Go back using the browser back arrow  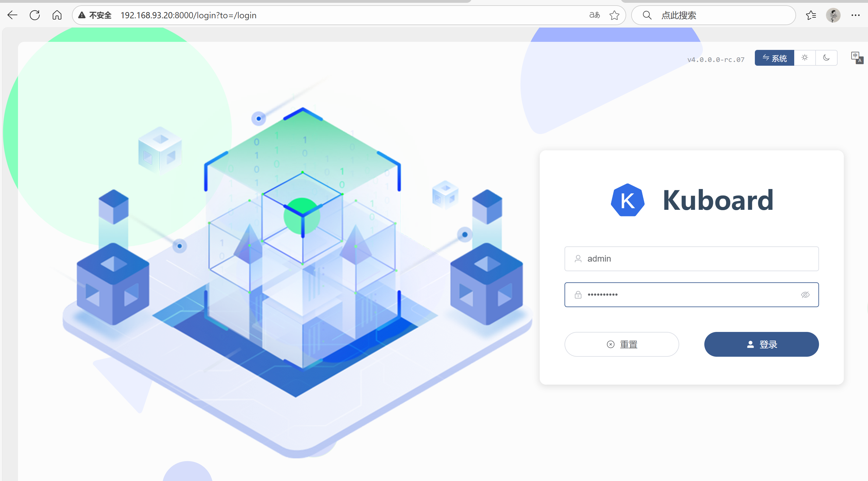pos(12,15)
